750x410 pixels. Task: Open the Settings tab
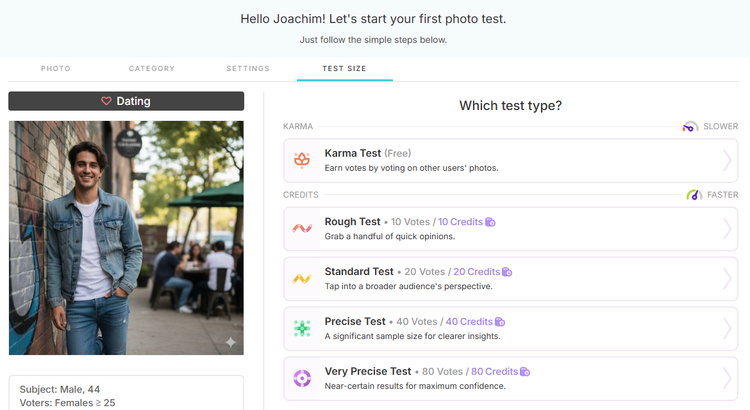click(248, 69)
